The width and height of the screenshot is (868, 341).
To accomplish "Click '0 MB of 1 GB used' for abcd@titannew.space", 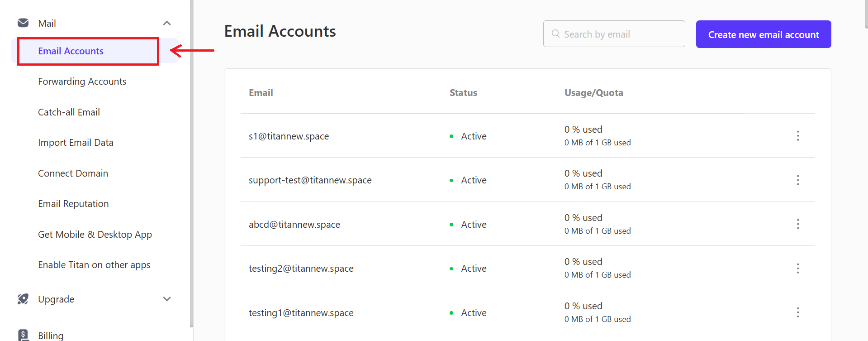I will pos(598,231).
